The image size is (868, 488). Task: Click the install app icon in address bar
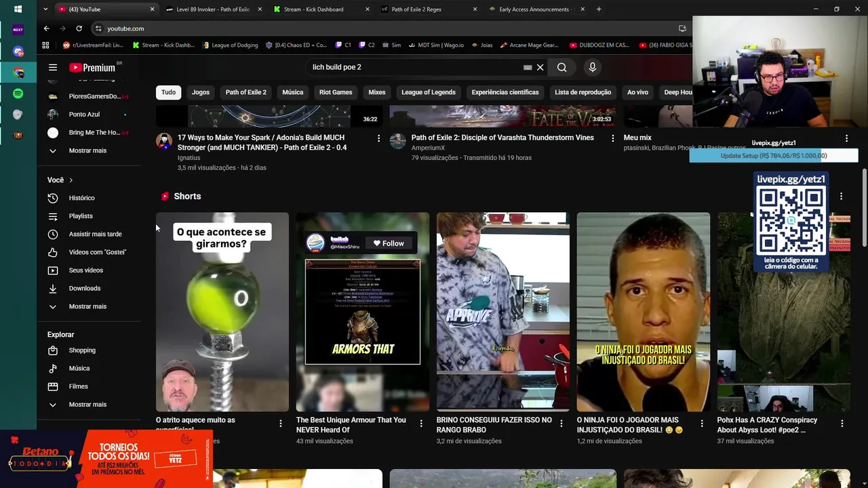682,28
